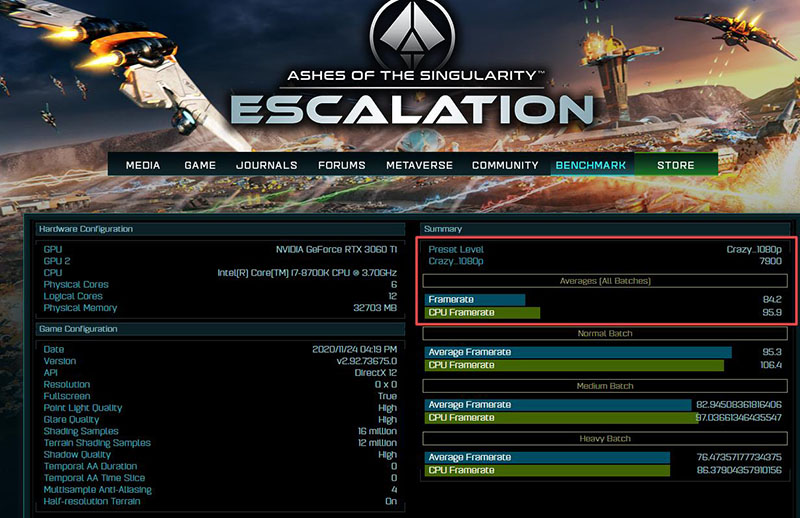This screenshot has height=518, width=800.
Task: Click the Shadow Quality label
Action: (x=77, y=455)
